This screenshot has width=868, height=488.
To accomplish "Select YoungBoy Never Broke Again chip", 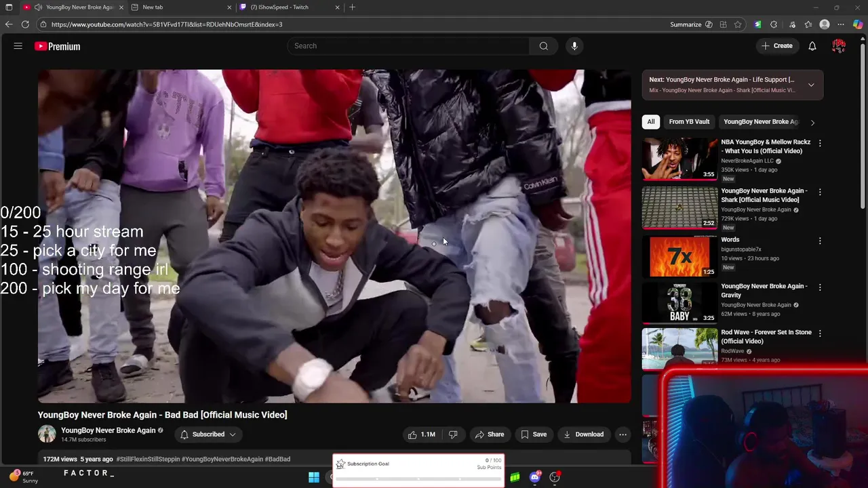I will [x=760, y=122].
